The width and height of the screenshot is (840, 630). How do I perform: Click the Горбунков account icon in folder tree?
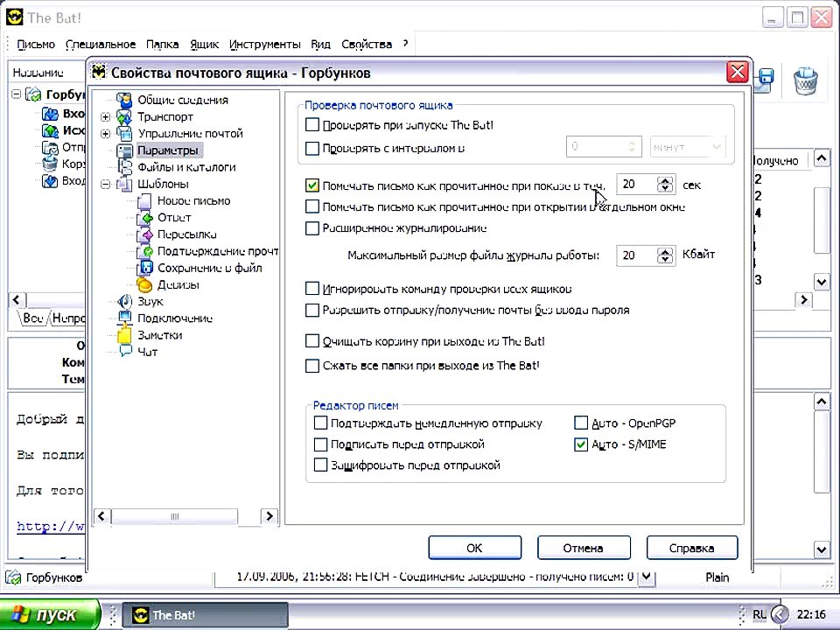click(33, 94)
